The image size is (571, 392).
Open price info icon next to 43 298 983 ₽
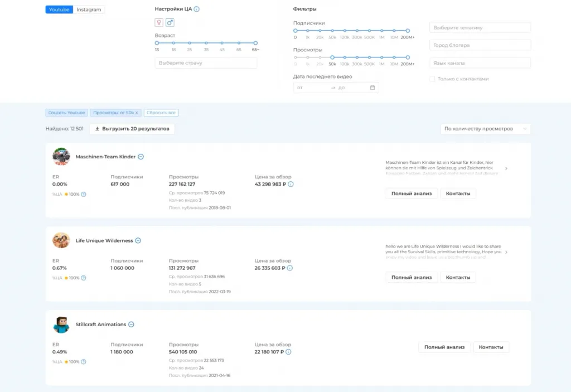(291, 185)
